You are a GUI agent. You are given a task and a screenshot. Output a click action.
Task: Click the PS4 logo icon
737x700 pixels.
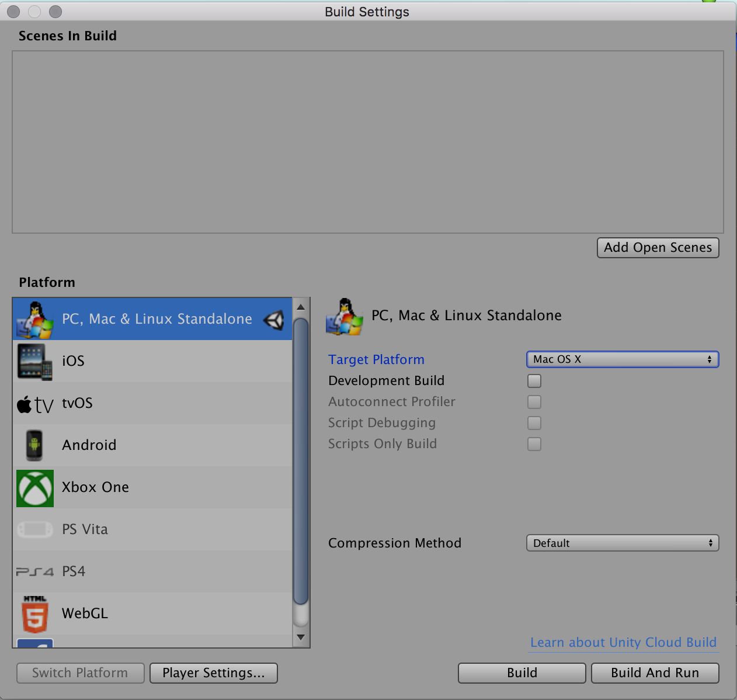(x=35, y=571)
